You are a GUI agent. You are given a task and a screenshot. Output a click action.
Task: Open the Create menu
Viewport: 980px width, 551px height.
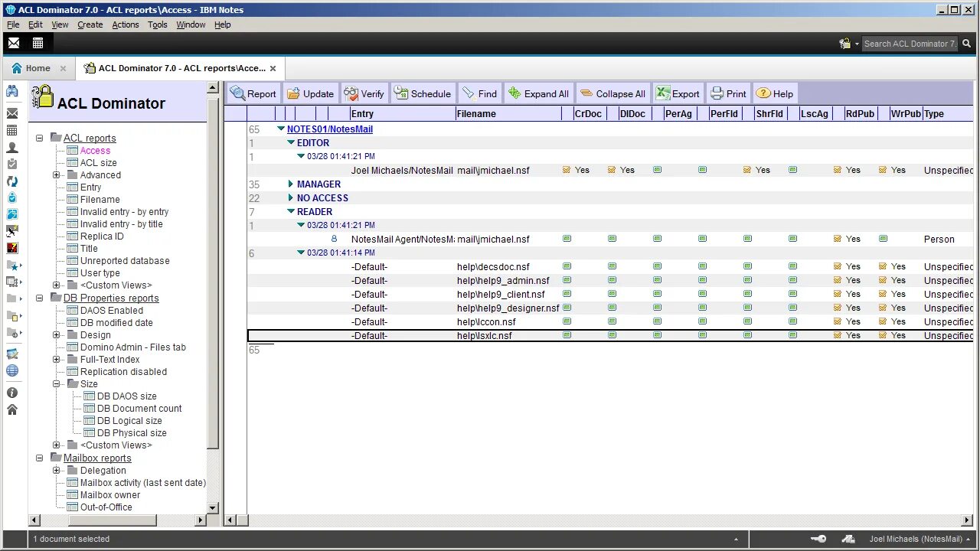coord(90,24)
